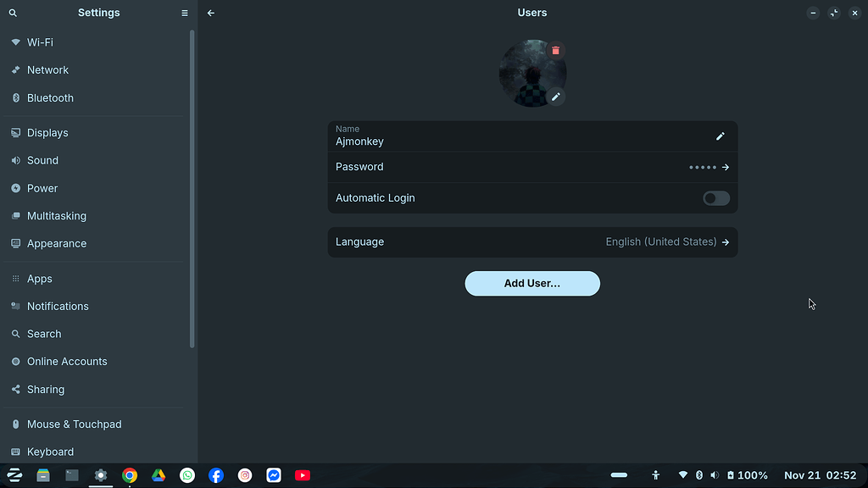Open the clock showing Nov 21 02:52
The height and width of the screenshot is (488, 868).
(820, 475)
